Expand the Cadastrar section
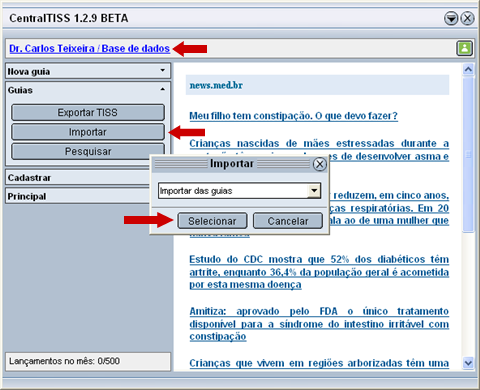Viewport: 480px width, 390px height. pyautogui.click(x=78, y=178)
